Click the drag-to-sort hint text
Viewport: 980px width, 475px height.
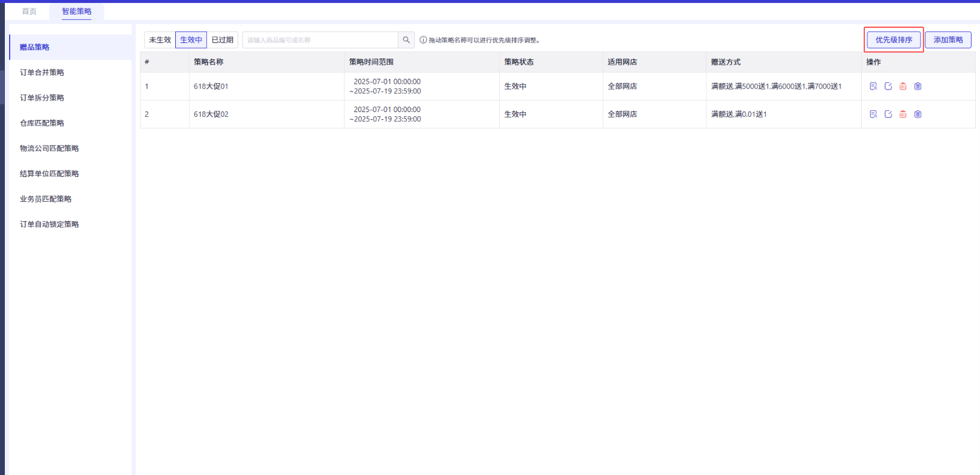(x=484, y=40)
